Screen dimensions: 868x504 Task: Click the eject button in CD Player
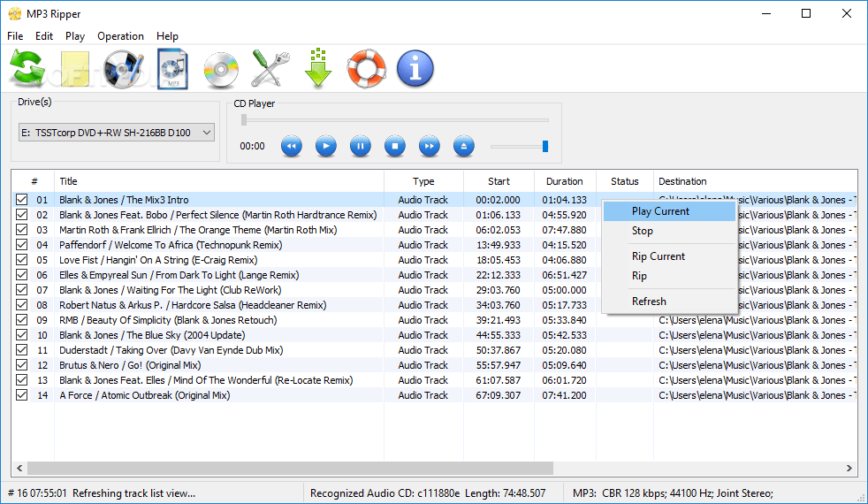point(464,146)
